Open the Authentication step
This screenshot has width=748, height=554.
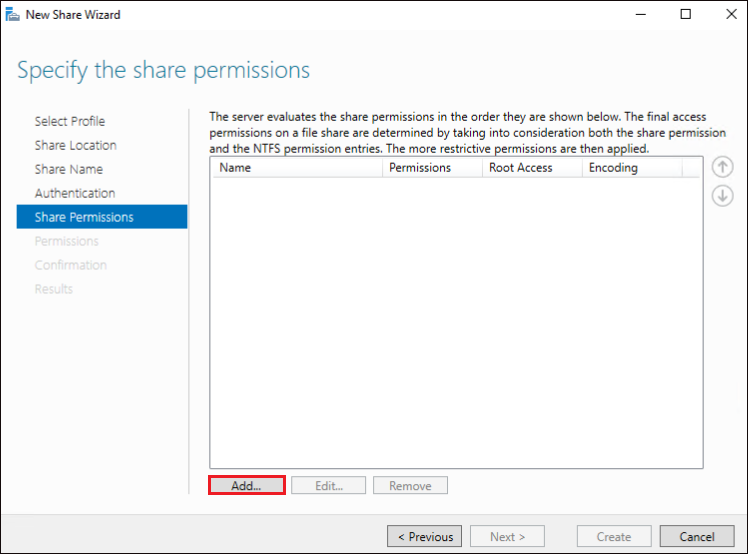75,193
